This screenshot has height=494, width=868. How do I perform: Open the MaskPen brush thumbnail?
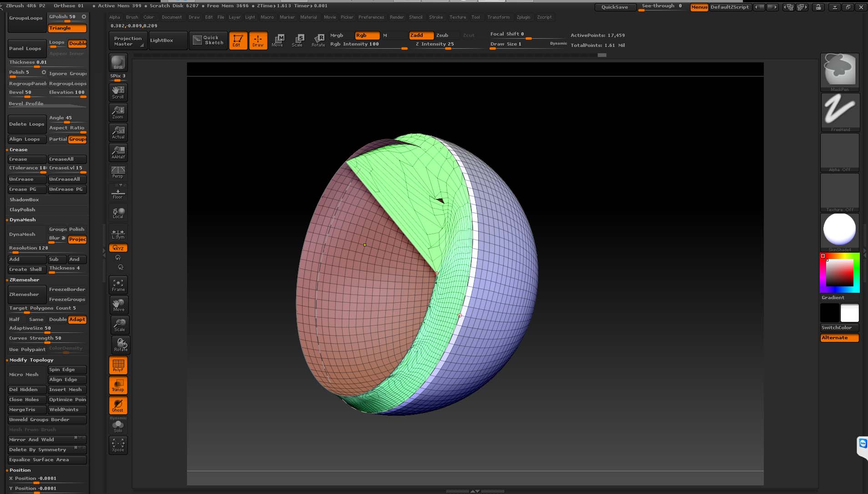pos(839,71)
